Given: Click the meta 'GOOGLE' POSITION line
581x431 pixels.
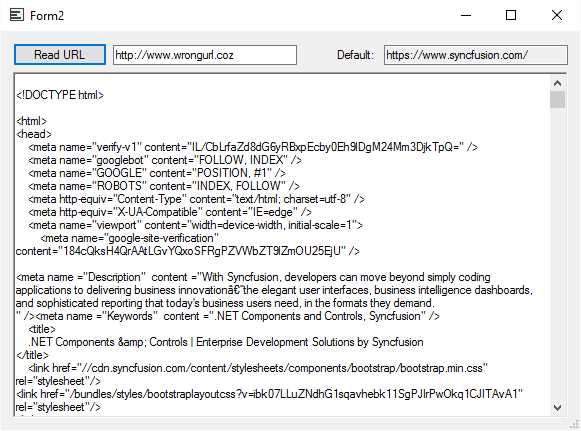Looking at the screenshot, I should 157,173.
